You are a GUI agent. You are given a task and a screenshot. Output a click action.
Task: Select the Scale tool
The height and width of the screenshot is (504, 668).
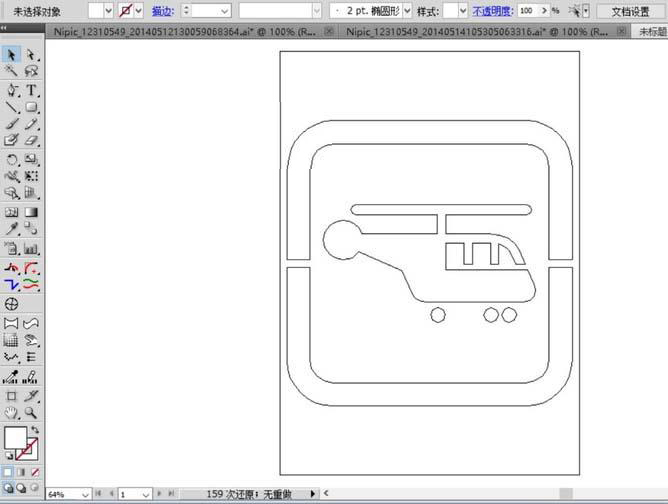[31, 160]
